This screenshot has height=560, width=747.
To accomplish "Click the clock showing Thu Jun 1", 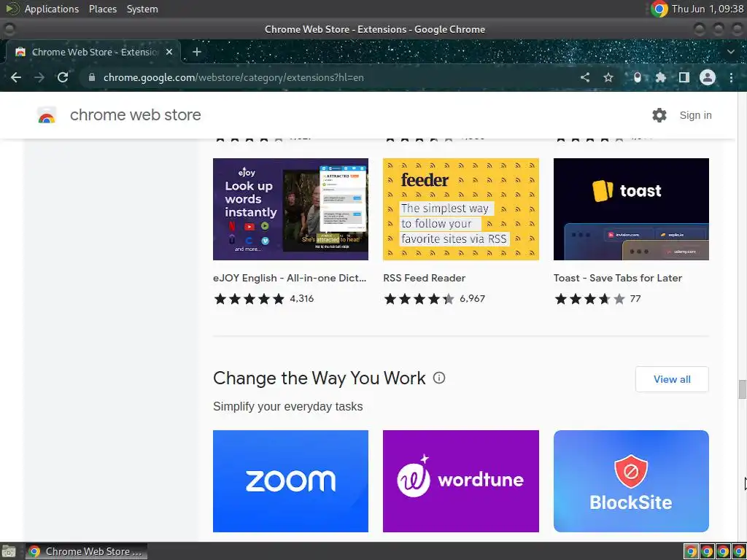I will 708,9.
